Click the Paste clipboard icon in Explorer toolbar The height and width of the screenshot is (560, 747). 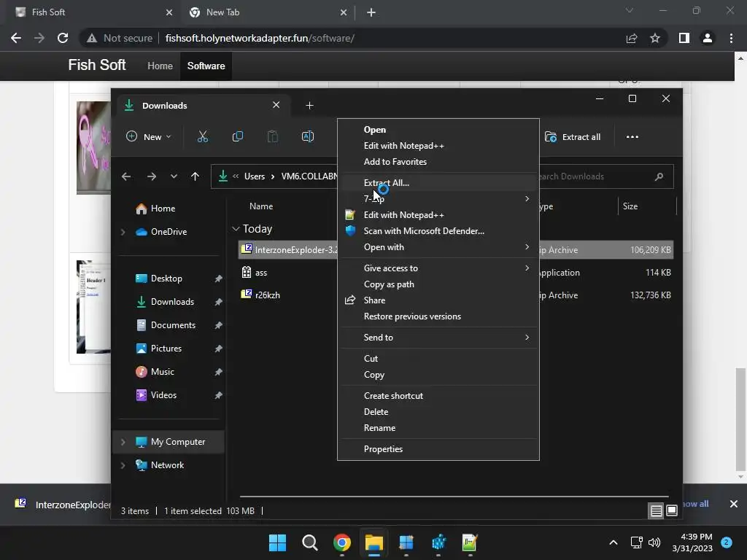click(273, 136)
